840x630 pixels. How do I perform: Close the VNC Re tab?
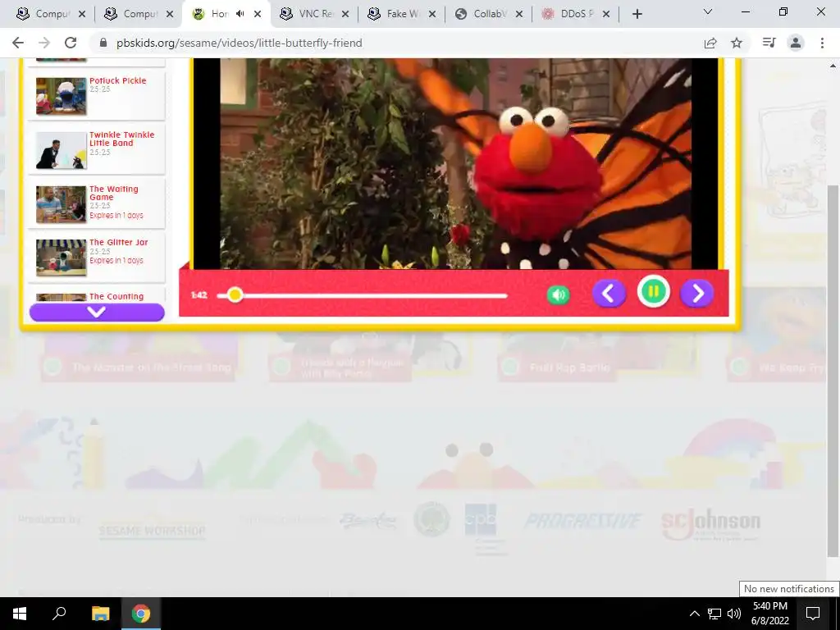click(345, 14)
